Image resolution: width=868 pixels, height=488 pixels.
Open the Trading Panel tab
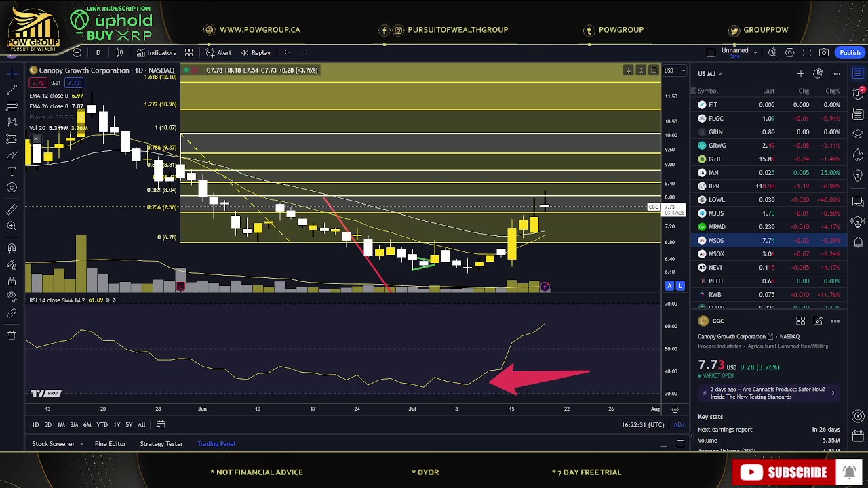click(x=216, y=443)
